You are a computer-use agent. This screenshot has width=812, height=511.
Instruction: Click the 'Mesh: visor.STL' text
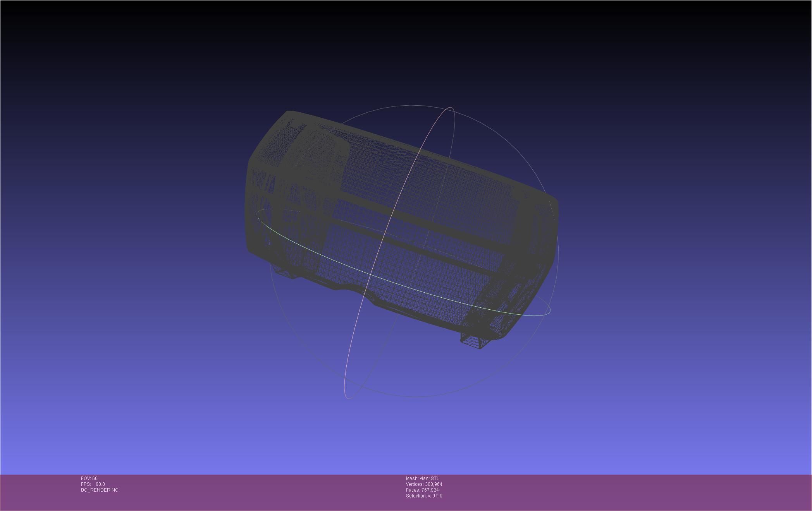[423, 478]
